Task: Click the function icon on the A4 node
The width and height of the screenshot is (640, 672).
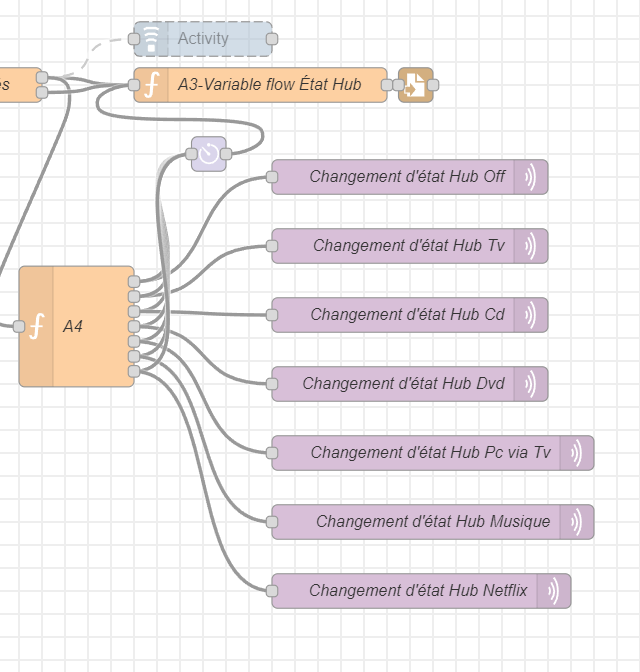Action: [37, 326]
